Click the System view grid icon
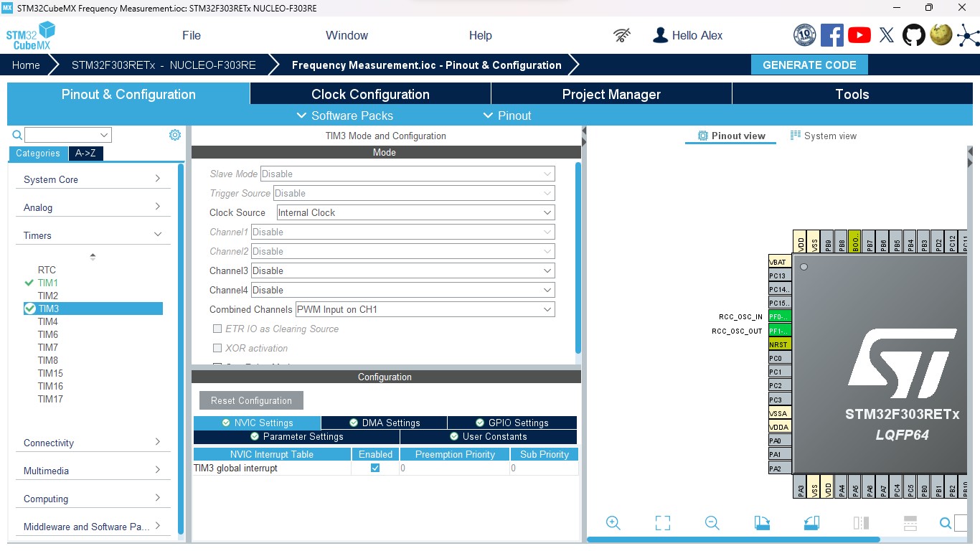 click(796, 136)
